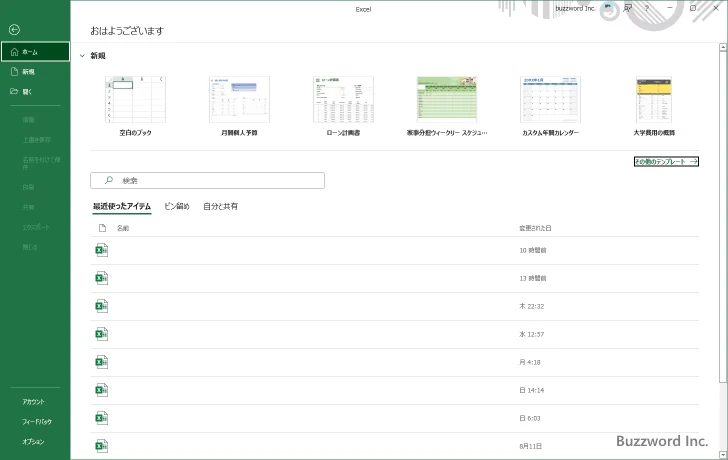The image size is (728, 460).
Task: Switch to ピン留め tab
Action: click(x=177, y=207)
